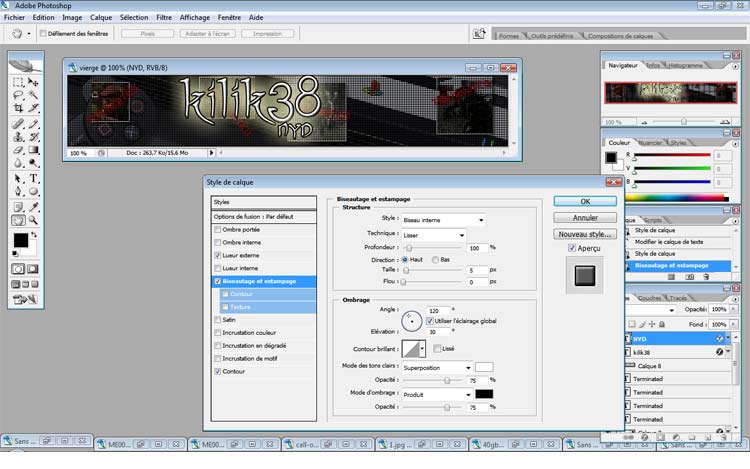The image size is (750, 469).
Task: Select the Brush tool
Action: (33, 124)
